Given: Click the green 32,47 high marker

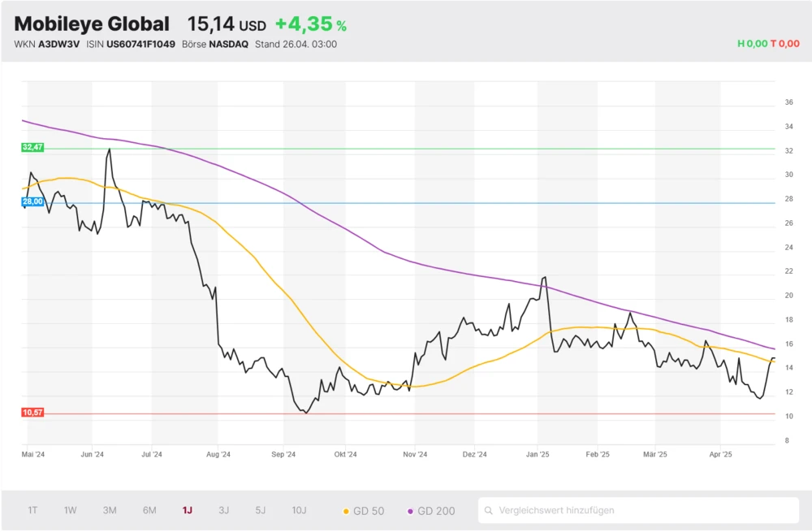Looking at the screenshot, I should click(32, 147).
